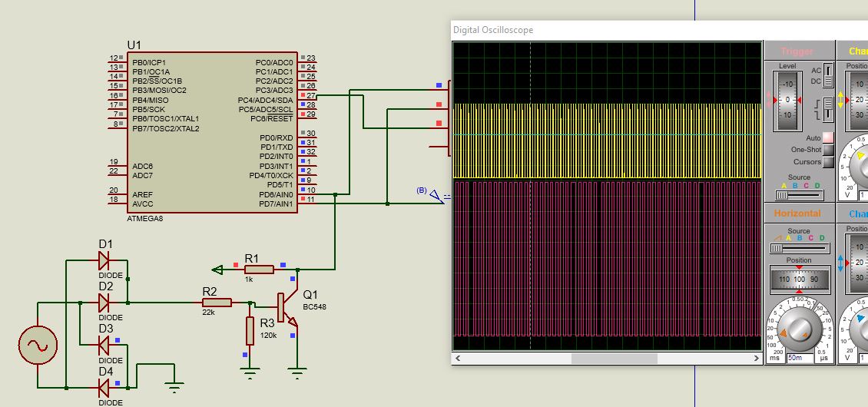Image resolution: width=868 pixels, height=407 pixels.
Task: Click the PD7/AIN1 pin label
Action: pyautogui.click(x=276, y=203)
